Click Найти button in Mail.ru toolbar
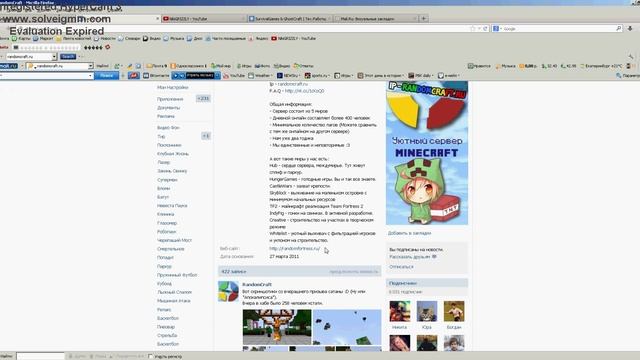This screenshot has height=360, width=640. point(102,66)
